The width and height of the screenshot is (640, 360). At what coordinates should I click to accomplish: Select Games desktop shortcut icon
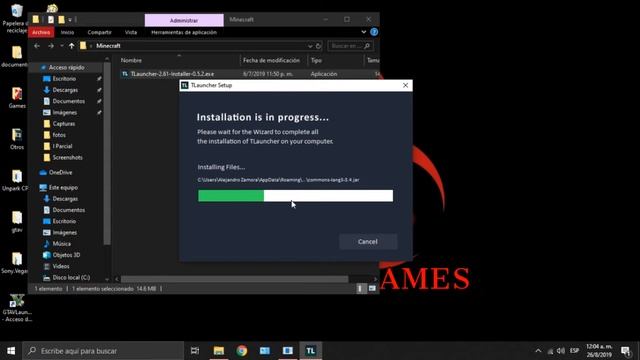point(17,98)
